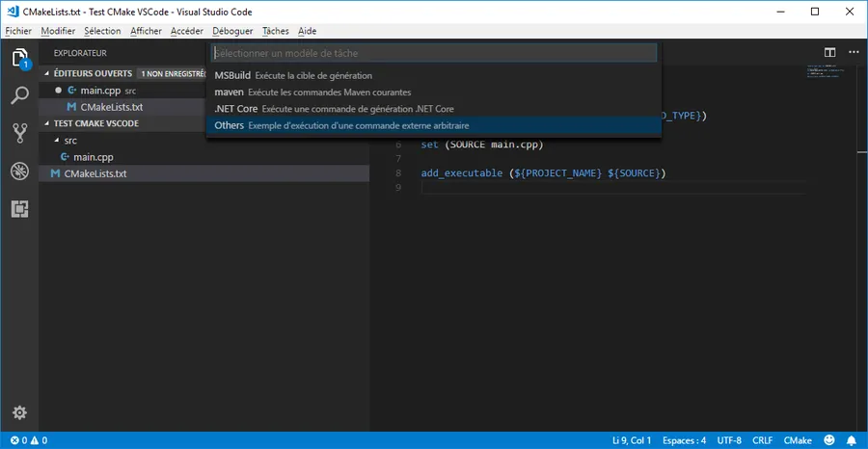Open the Explorer view in activity bar
Viewport: 868px width, 449px height.
click(x=19, y=59)
